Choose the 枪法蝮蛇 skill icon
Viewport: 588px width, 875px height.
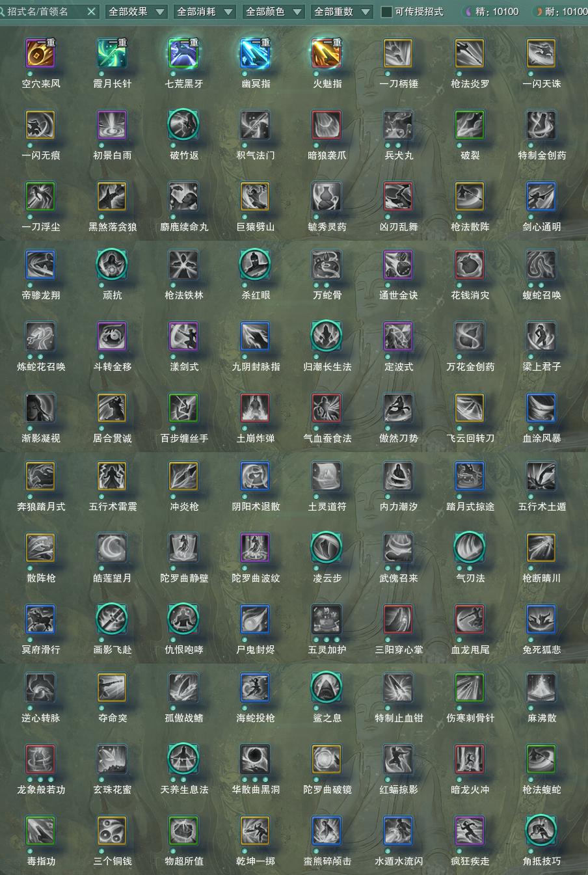(541, 759)
